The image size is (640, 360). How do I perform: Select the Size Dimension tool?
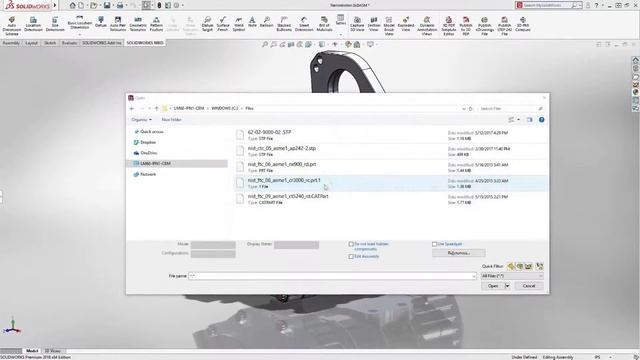55,25
